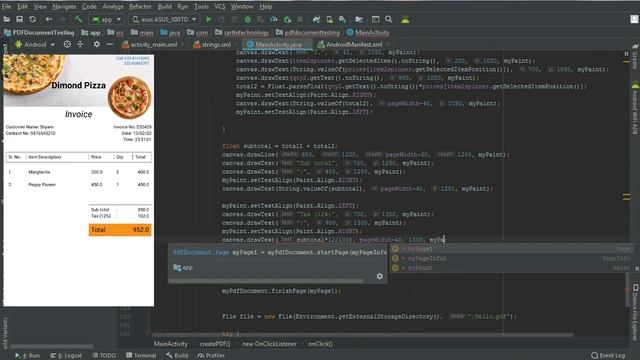Open the VCS menu
The image size is (640, 360).
[x=220, y=7]
